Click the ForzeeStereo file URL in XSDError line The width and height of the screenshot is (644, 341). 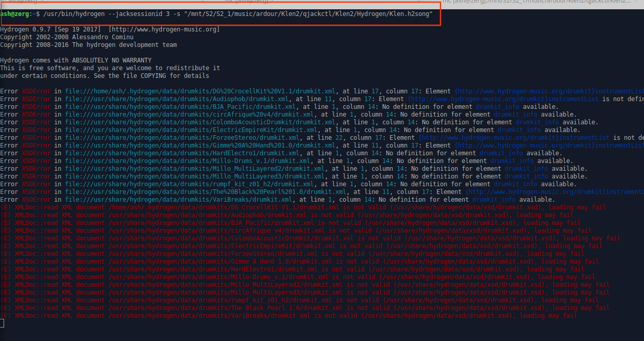coord(182,138)
